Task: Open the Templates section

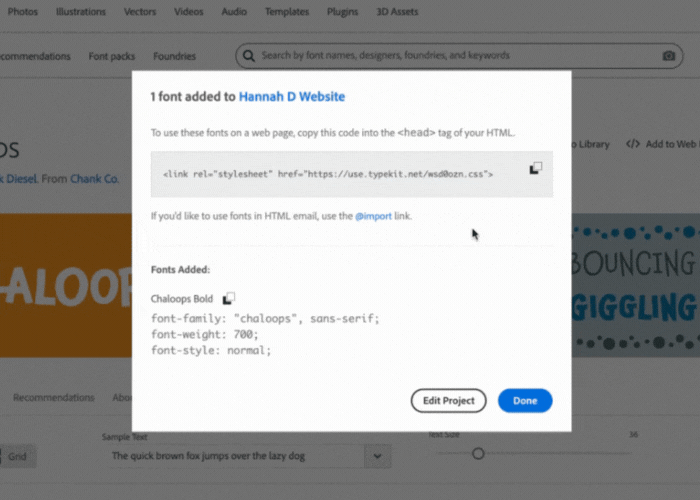Action: pyautogui.click(x=287, y=12)
